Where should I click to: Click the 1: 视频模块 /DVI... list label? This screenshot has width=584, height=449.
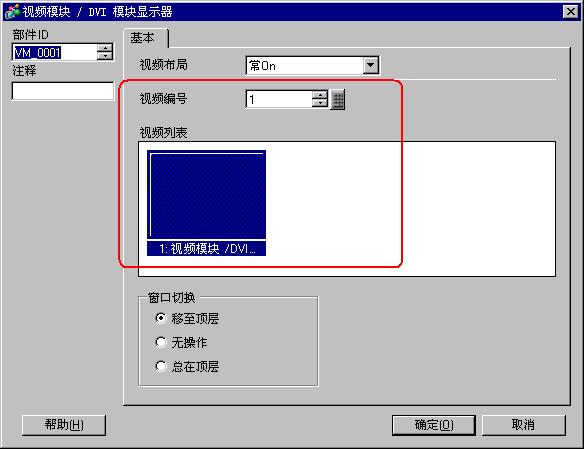tap(206, 249)
